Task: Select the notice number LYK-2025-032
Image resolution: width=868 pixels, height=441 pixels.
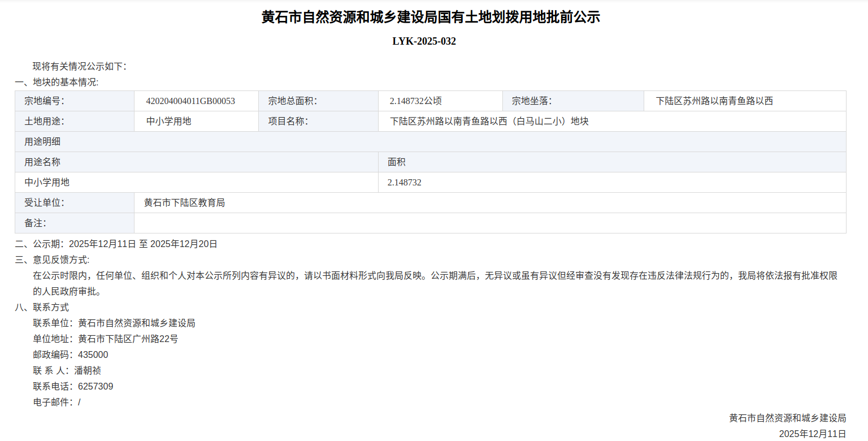Action: tap(424, 41)
